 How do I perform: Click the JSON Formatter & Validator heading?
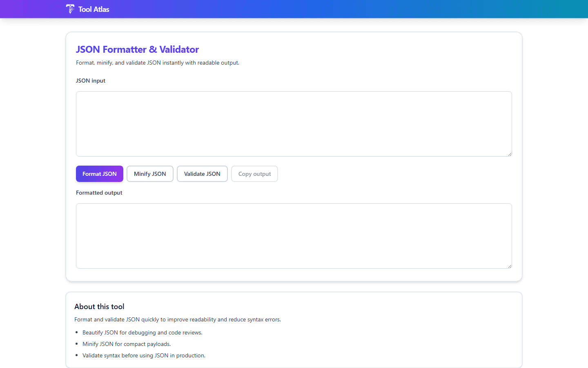[137, 49]
